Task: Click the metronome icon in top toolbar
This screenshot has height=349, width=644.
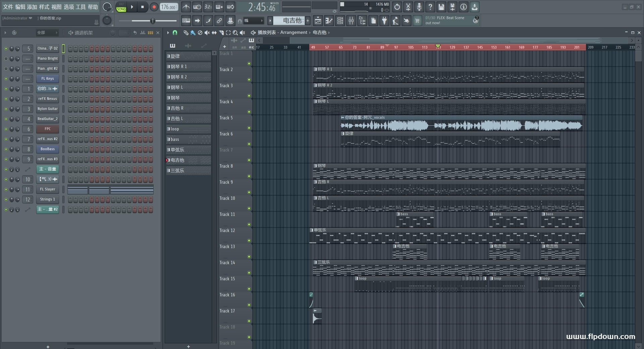Action: click(x=186, y=7)
